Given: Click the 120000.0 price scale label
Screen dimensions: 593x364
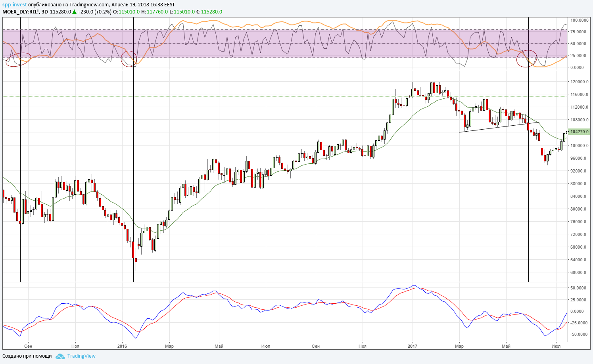Looking at the screenshot, I should tap(579, 82).
